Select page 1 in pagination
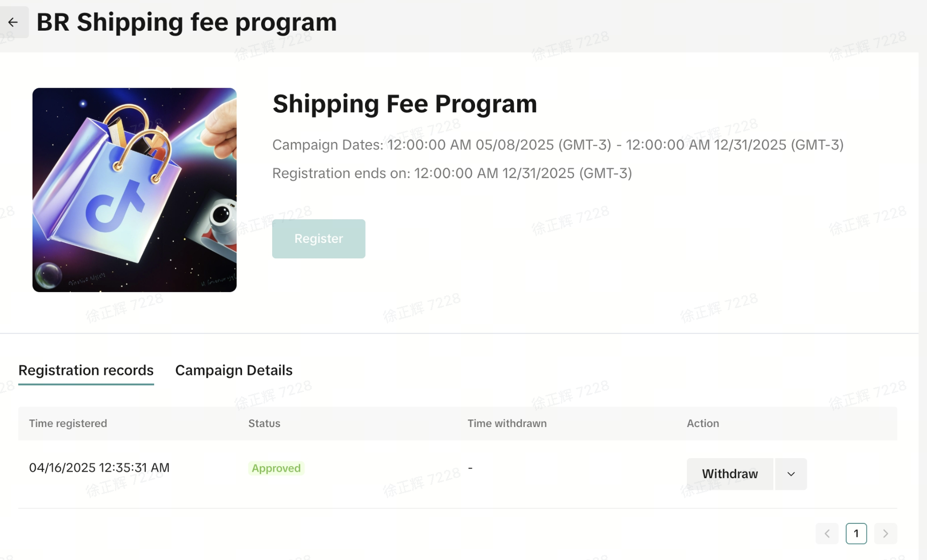This screenshot has height=560, width=927. (856, 533)
